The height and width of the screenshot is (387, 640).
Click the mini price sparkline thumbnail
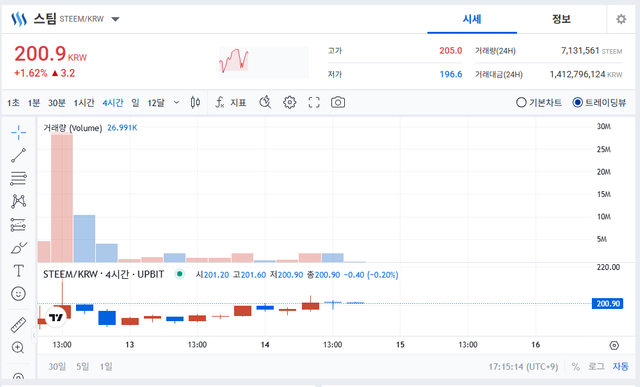coord(264,62)
